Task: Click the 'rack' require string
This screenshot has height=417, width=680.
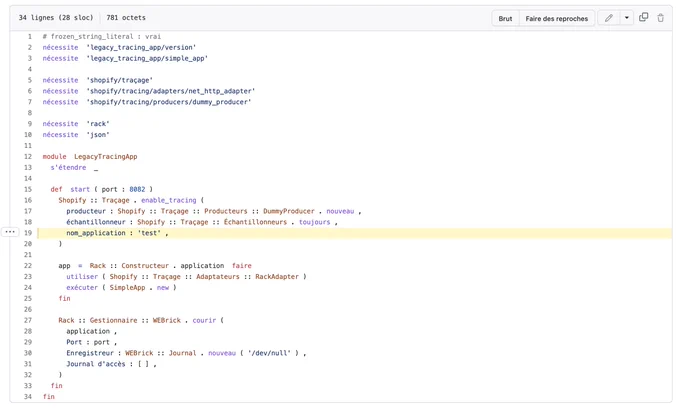Action: pos(98,124)
